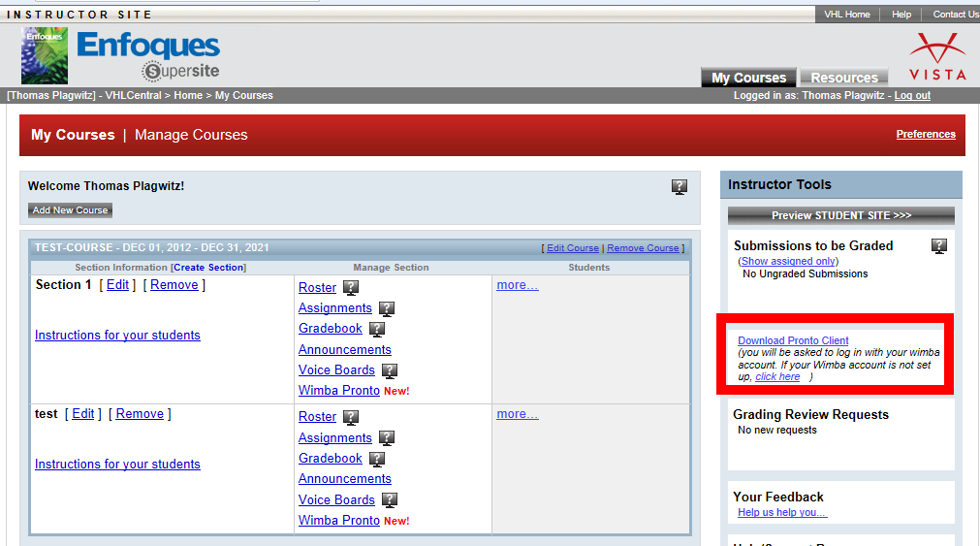Viewport: 980px width, 546px height.
Task: Click Preview STUDENT SITE button
Action: point(840,215)
